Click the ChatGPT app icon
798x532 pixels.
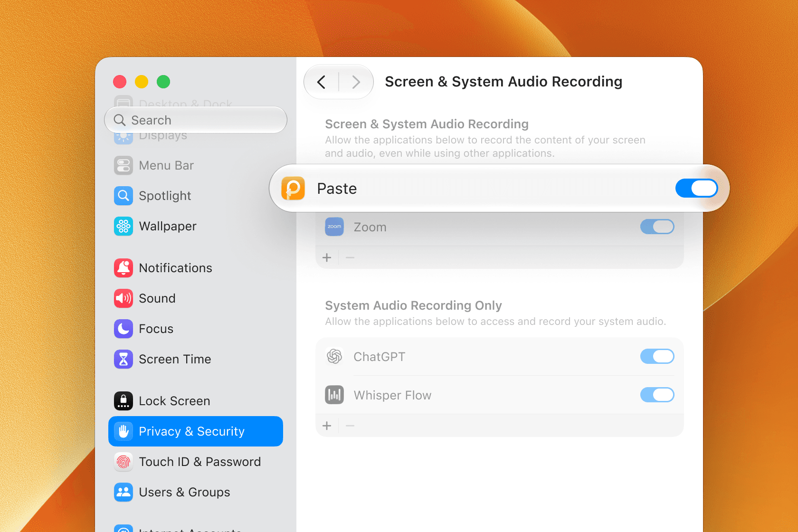pos(334,356)
